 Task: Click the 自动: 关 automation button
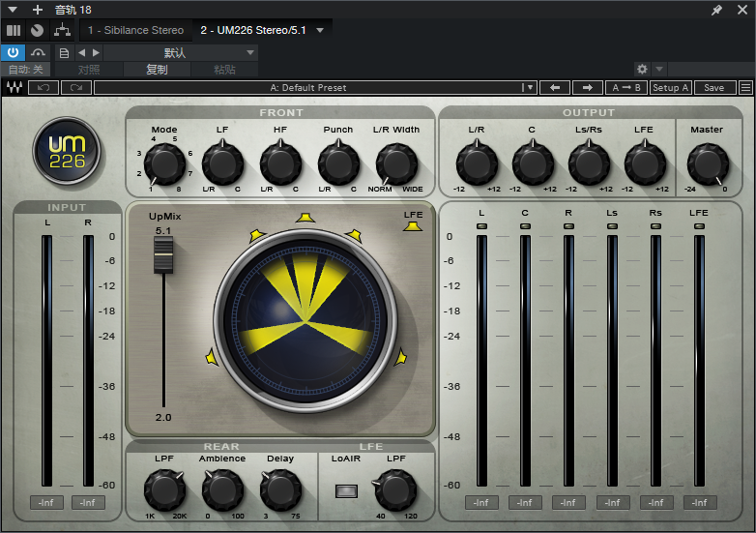(x=26, y=70)
